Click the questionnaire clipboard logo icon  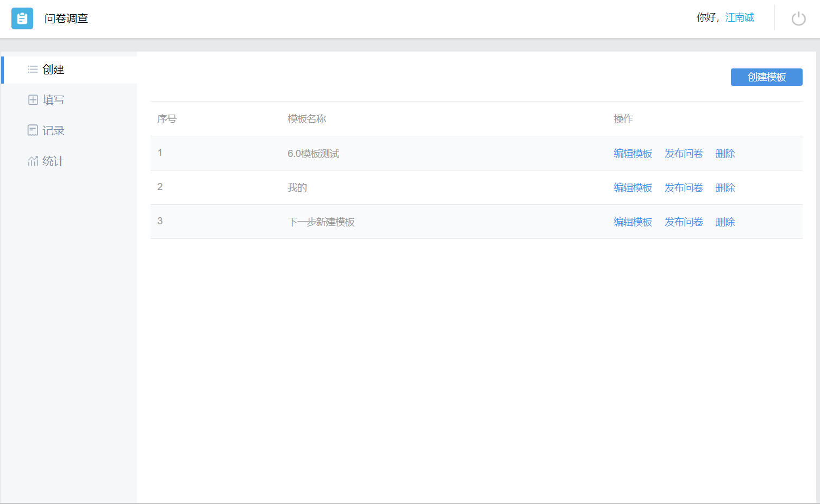coord(22,18)
